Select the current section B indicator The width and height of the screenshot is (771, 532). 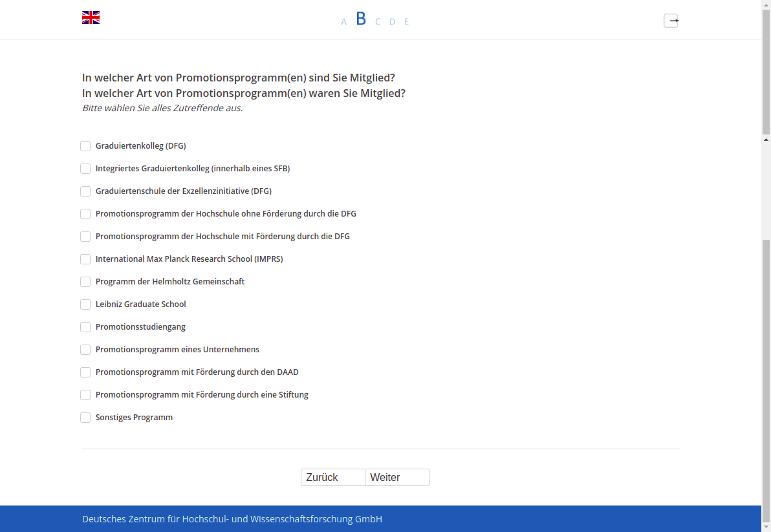[x=361, y=19]
